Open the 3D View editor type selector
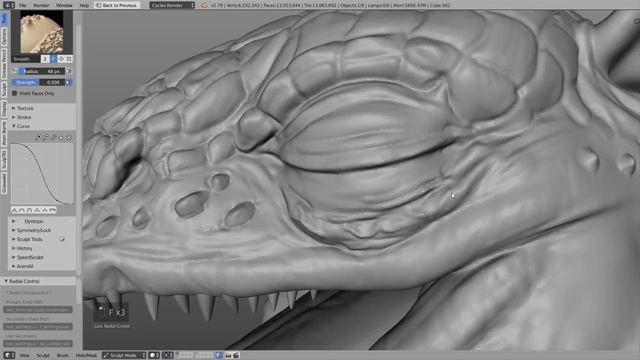This screenshot has width=640, height=360. pos(9,356)
